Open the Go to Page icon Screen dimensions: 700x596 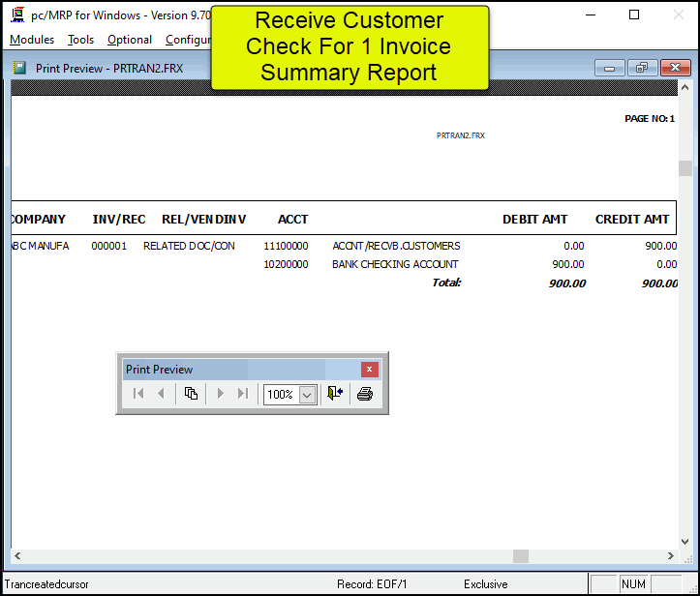[191, 394]
